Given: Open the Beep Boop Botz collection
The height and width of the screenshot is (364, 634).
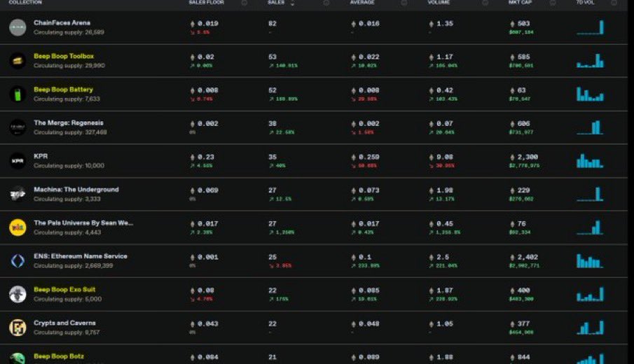Looking at the screenshot, I should pyautogui.click(x=59, y=356).
